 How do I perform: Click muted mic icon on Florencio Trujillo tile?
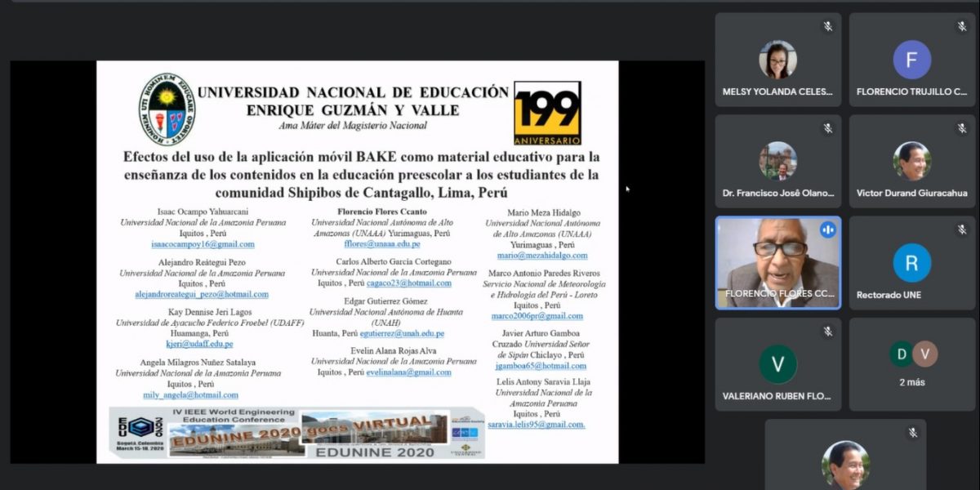961,26
